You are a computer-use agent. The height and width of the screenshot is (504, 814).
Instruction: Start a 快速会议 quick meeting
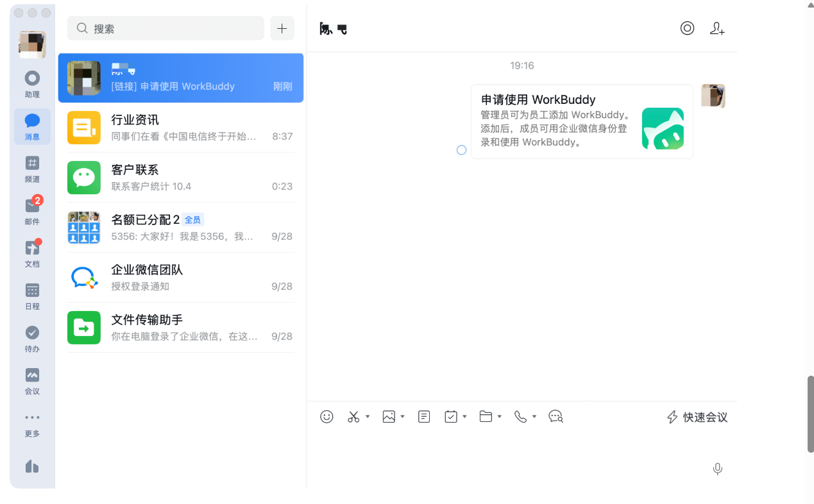[x=697, y=417]
